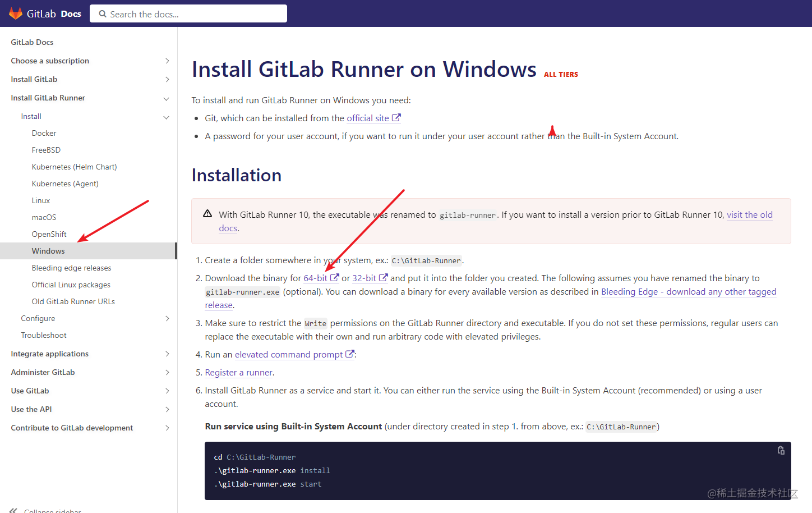Click inline code gitlab-runner.exe in step 2
This screenshot has width=812, height=513.
coord(242,292)
